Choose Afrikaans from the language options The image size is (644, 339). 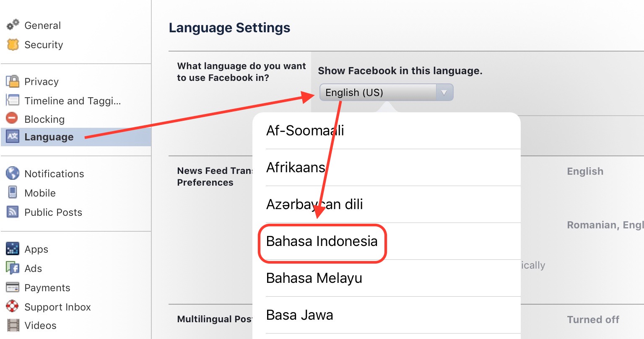tap(296, 167)
